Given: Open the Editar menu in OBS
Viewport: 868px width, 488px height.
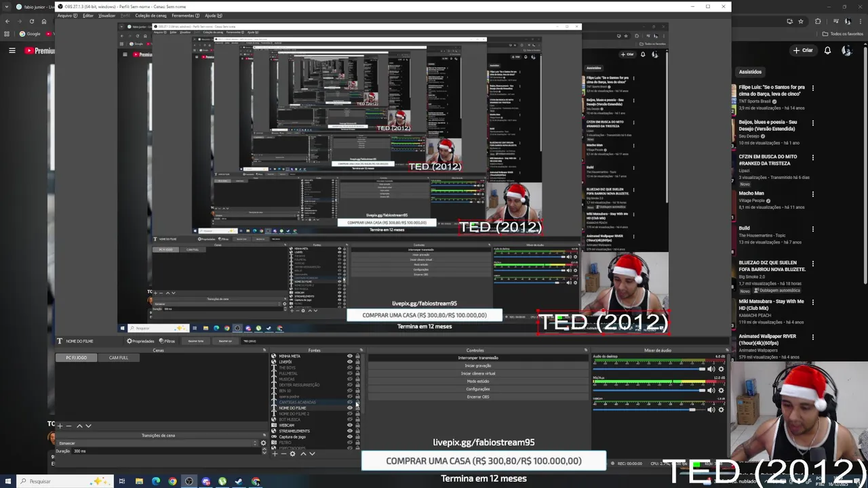Looking at the screenshot, I should pyautogui.click(x=88, y=15).
